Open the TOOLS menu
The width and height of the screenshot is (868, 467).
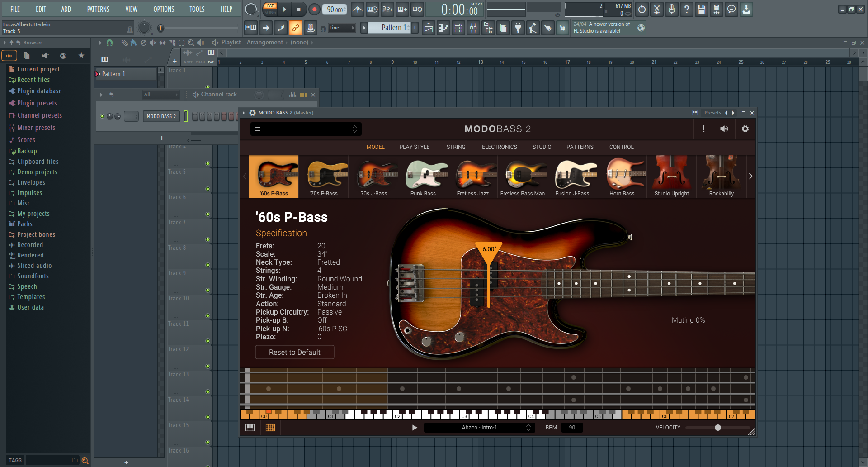[x=197, y=9]
